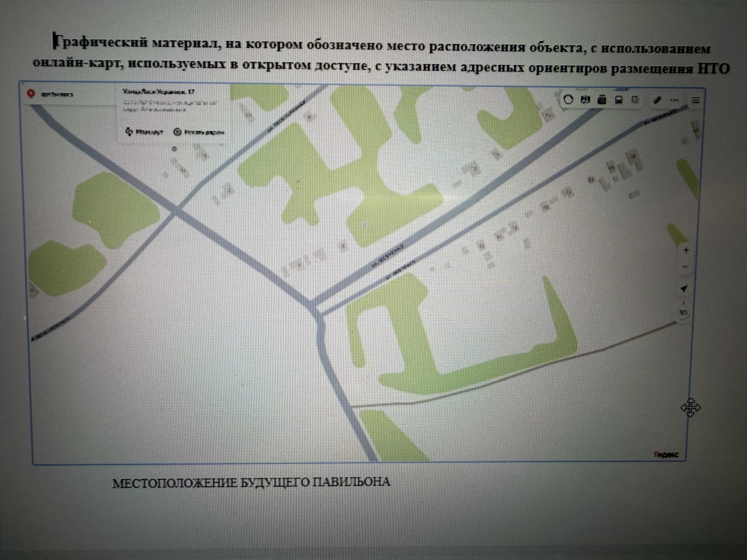Click the heading line starting 'Графический материал'

click(x=382, y=45)
